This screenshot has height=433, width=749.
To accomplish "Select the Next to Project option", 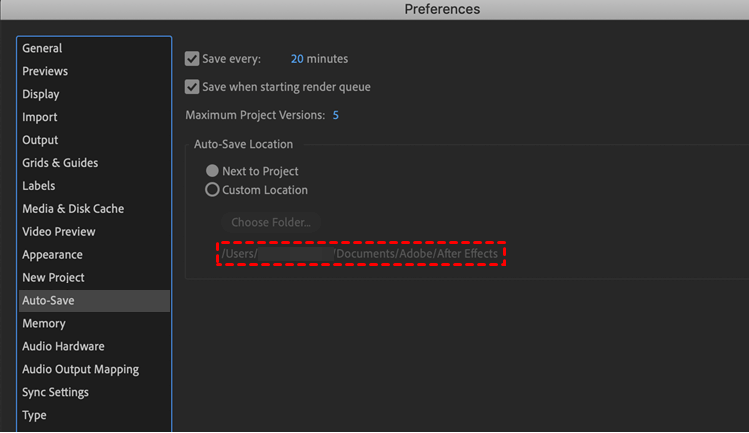I will coord(212,171).
